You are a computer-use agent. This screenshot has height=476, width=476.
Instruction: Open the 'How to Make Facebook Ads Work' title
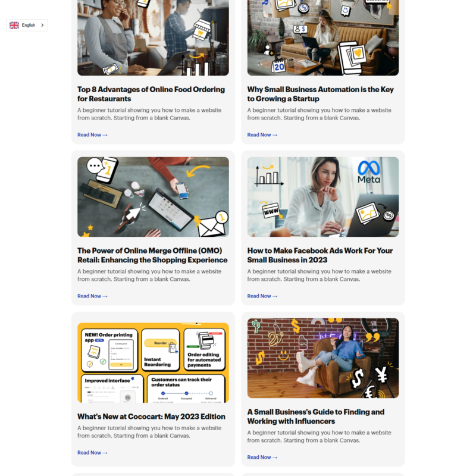click(320, 255)
